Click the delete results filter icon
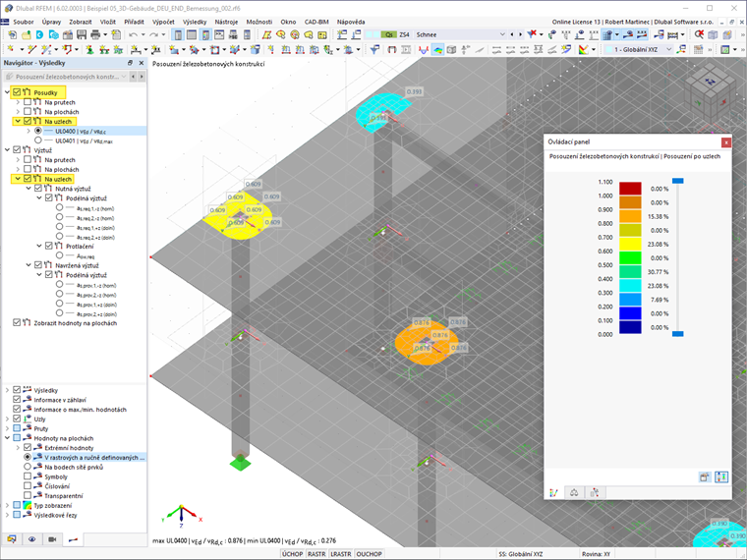 pos(532,34)
